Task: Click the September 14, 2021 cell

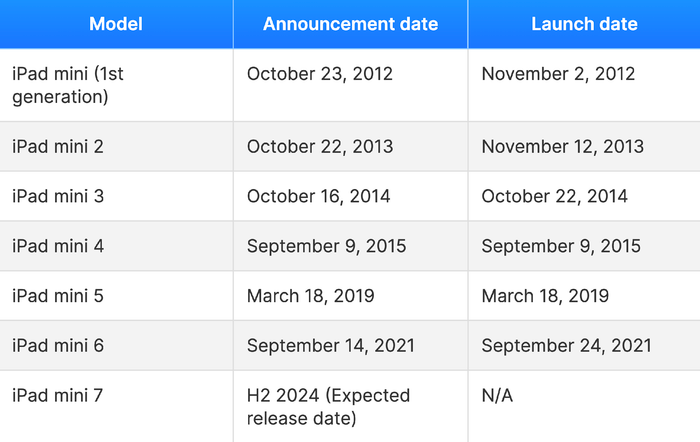Action: tap(330, 346)
